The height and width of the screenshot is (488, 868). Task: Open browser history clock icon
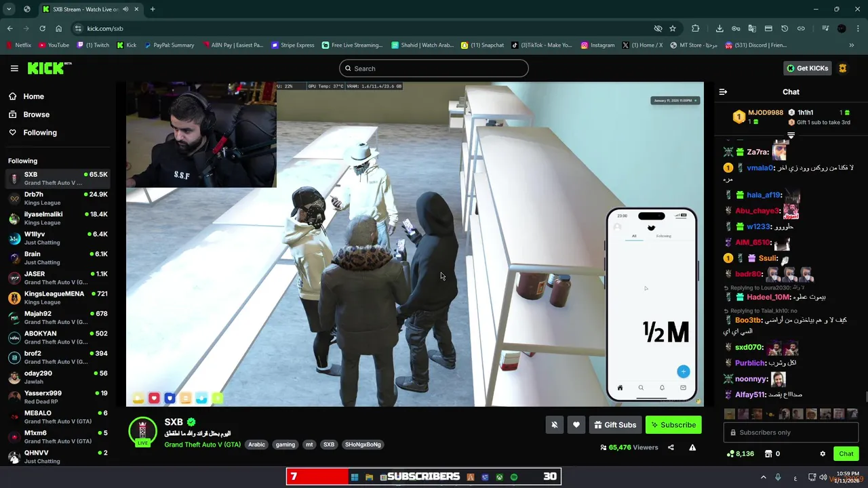(x=785, y=28)
